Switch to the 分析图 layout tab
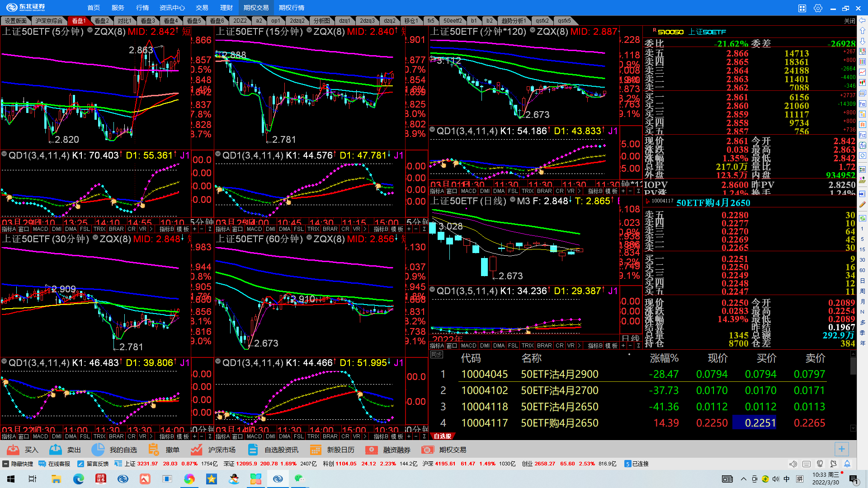 (x=321, y=21)
